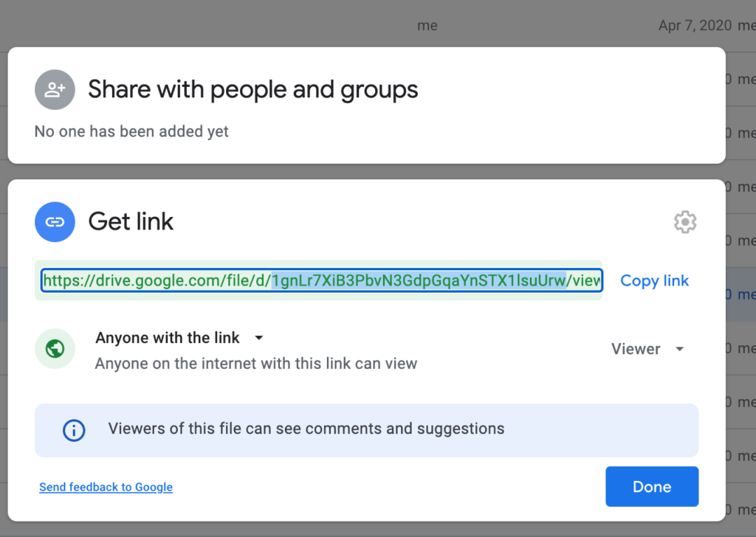
Task: Click the 'No one has been added yet' text
Action: tap(131, 131)
